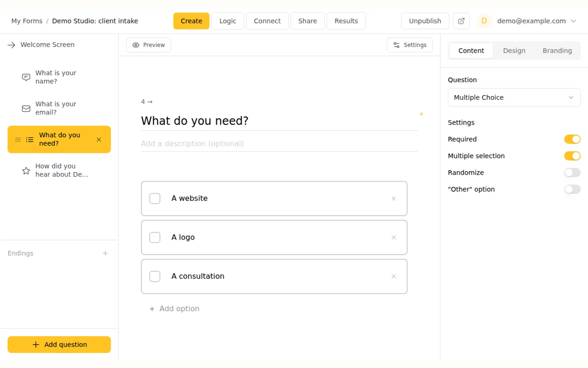Go to My Forms breadcrumb link
Image resolution: width=588 pixels, height=368 pixels.
(x=27, y=21)
